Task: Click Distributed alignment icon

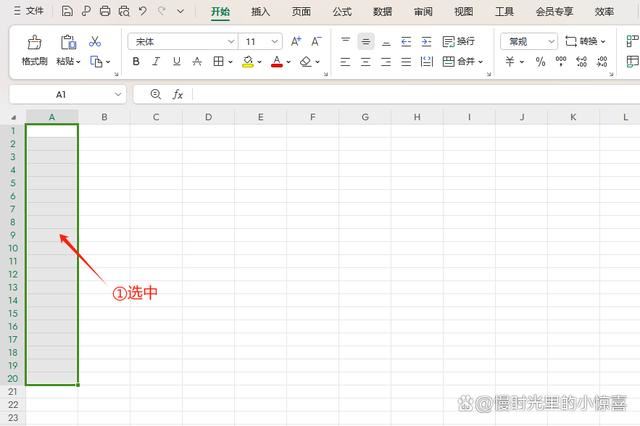Action: click(x=427, y=62)
